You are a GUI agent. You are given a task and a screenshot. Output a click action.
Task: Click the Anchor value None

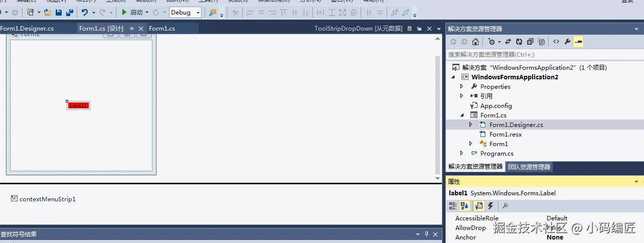tap(555, 237)
